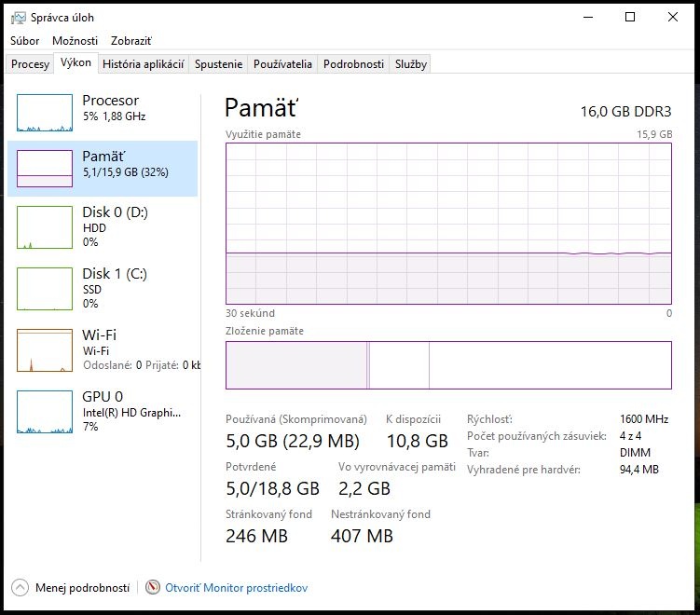Collapse view with Menej podrobností arrow
The width and height of the screenshot is (700, 615).
pos(21,588)
